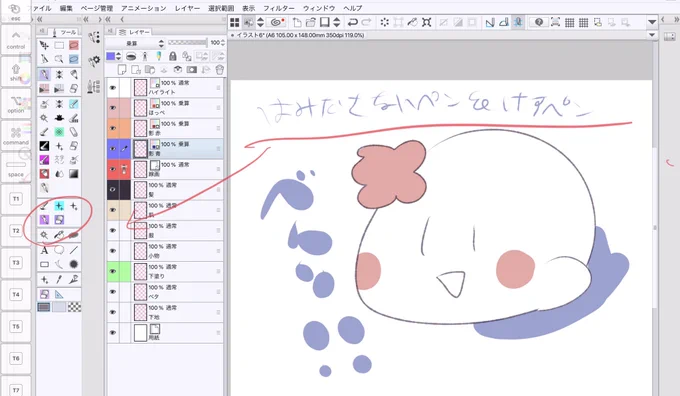This screenshot has height=396, width=680.
Task: Click the New document icon
Action: [297, 22]
